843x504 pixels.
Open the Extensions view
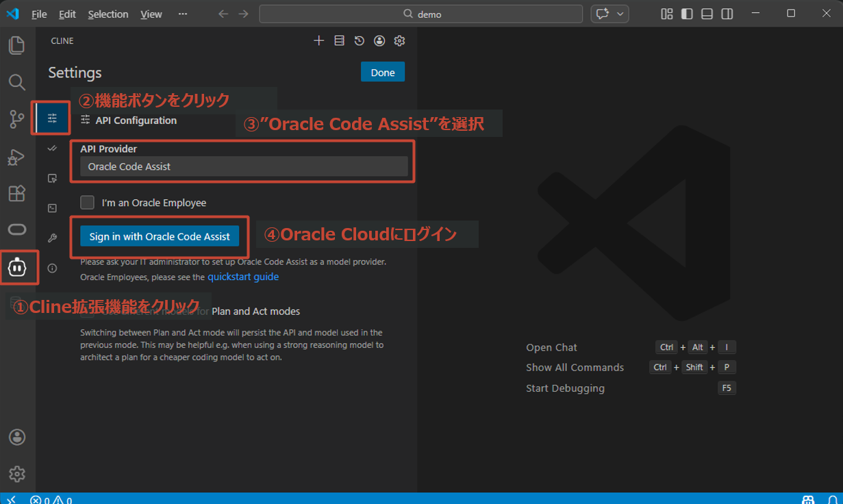pos(16,193)
